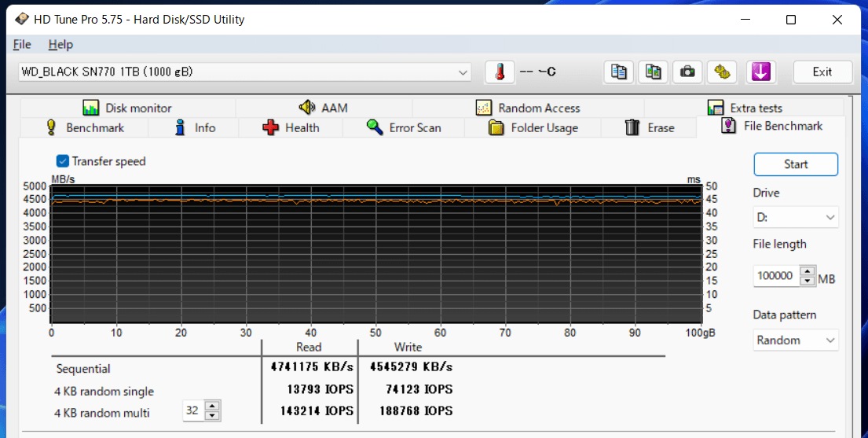The height and width of the screenshot is (438, 868).
Task: Click the Sequential row label
Action: 83,369
